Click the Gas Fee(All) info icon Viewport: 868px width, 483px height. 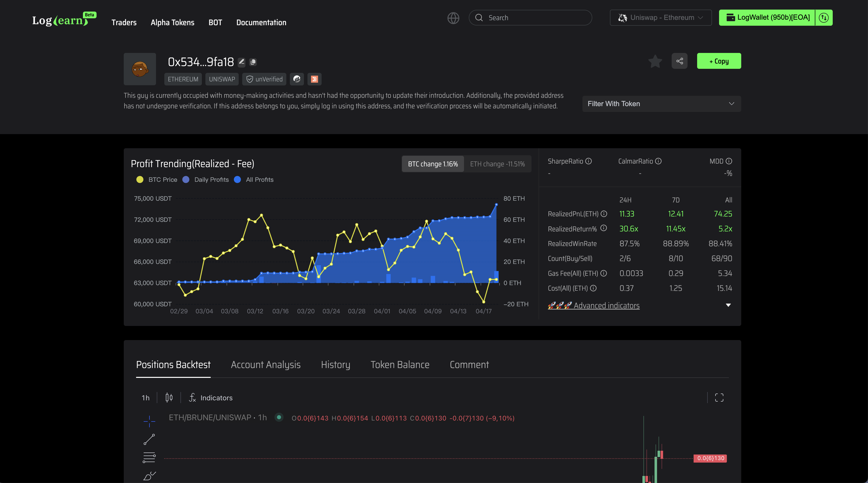[603, 273]
